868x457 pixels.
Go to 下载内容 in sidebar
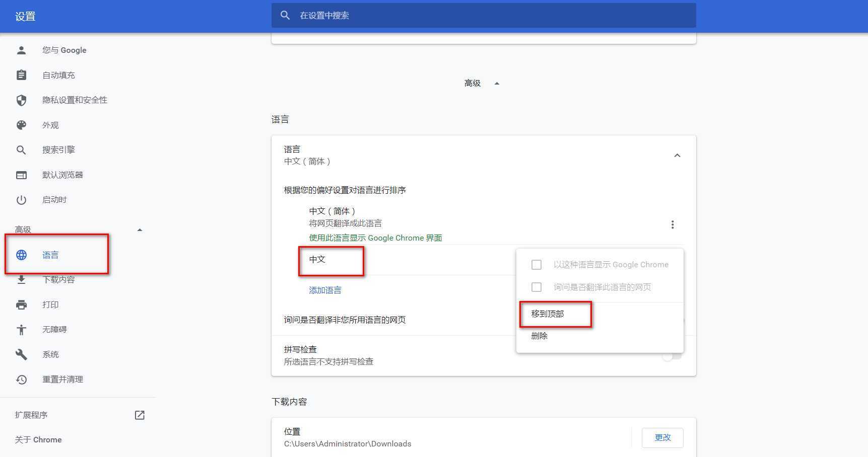click(58, 280)
